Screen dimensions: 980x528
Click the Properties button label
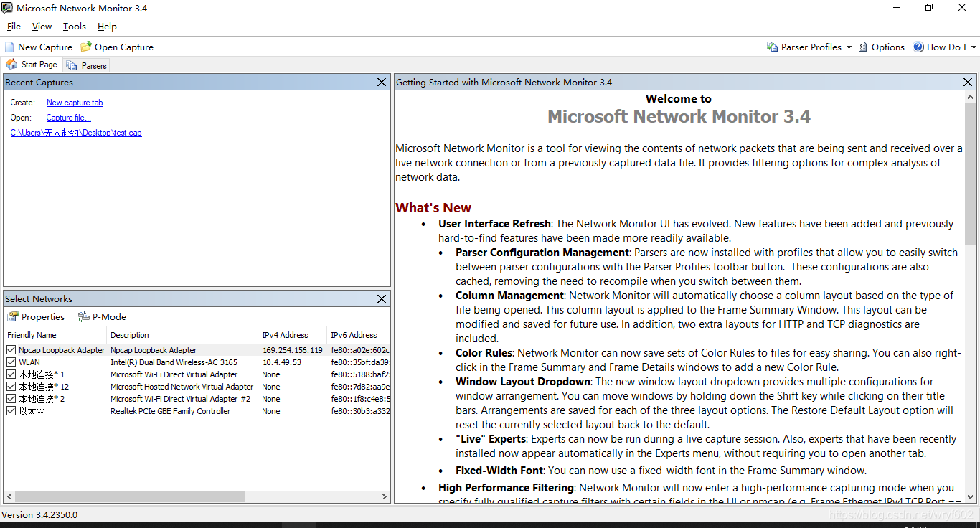(43, 317)
